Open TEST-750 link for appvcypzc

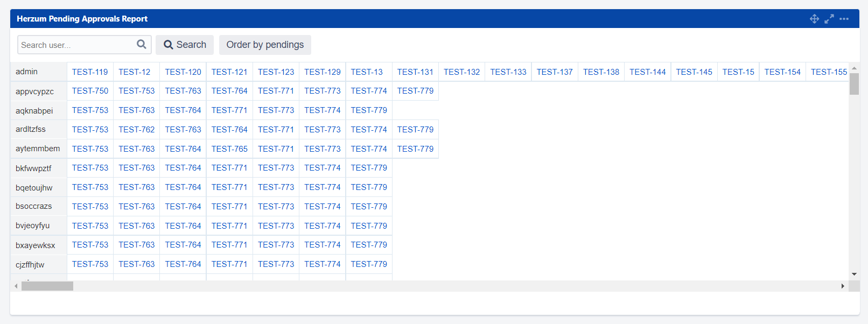point(90,91)
